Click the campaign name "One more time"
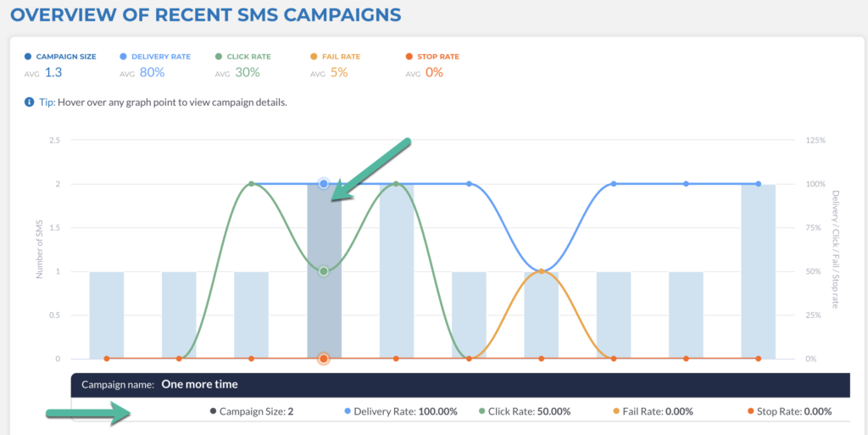Screen dimensions: 868x435 click(x=199, y=384)
